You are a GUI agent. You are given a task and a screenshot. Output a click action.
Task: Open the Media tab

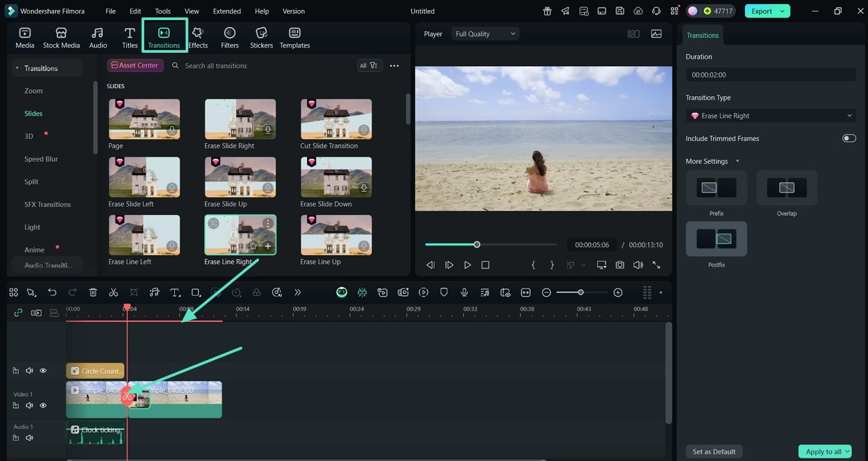pos(25,38)
